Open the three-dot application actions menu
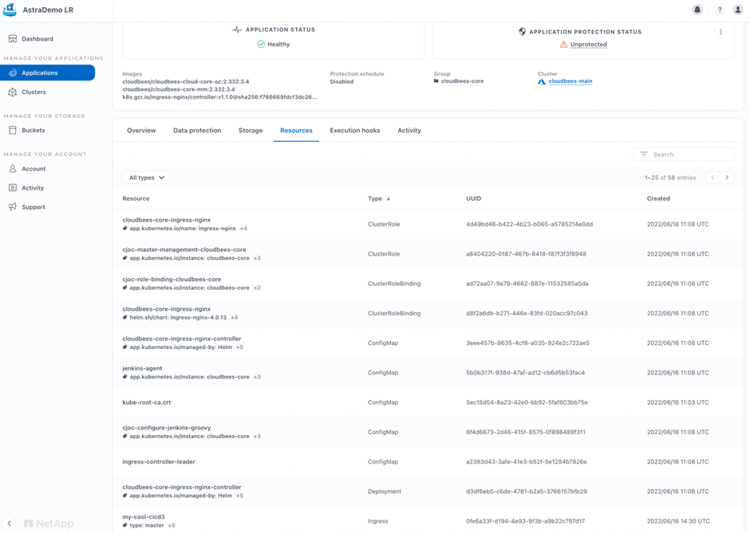The width and height of the screenshot is (750, 533). tap(720, 32)
